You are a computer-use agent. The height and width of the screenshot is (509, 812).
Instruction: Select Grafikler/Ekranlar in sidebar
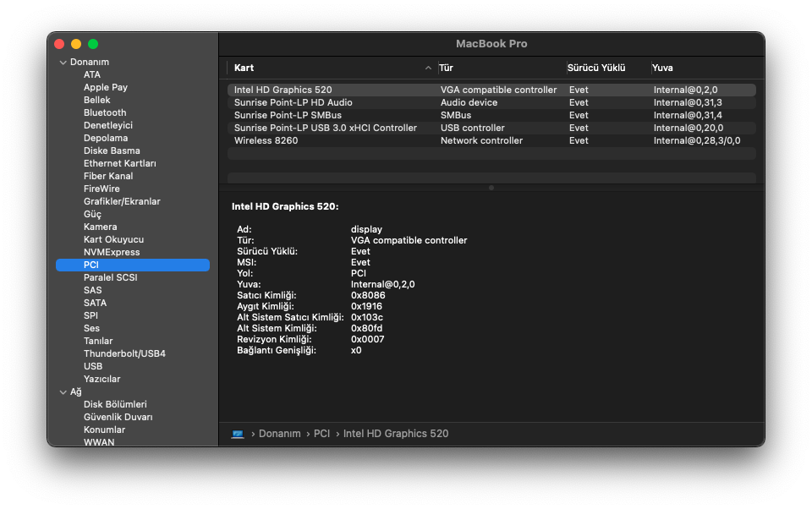point(122,201)
